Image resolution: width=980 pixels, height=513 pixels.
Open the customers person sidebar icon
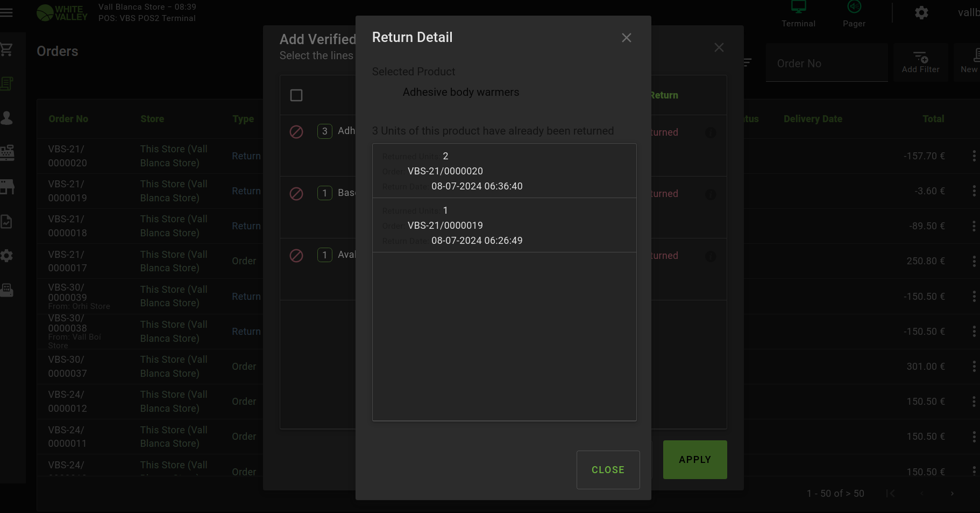pos(6,118)
